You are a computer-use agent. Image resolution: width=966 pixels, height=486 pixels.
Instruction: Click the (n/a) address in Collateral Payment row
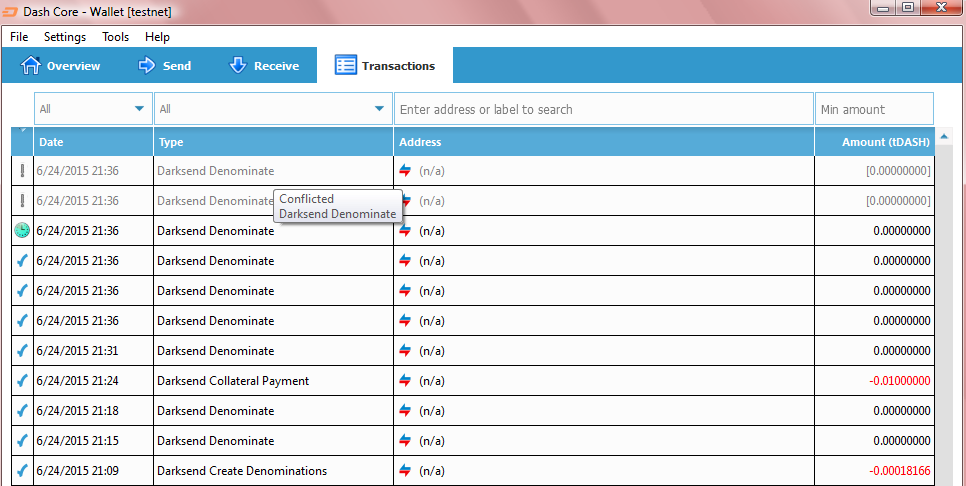(x=432, y=381)
